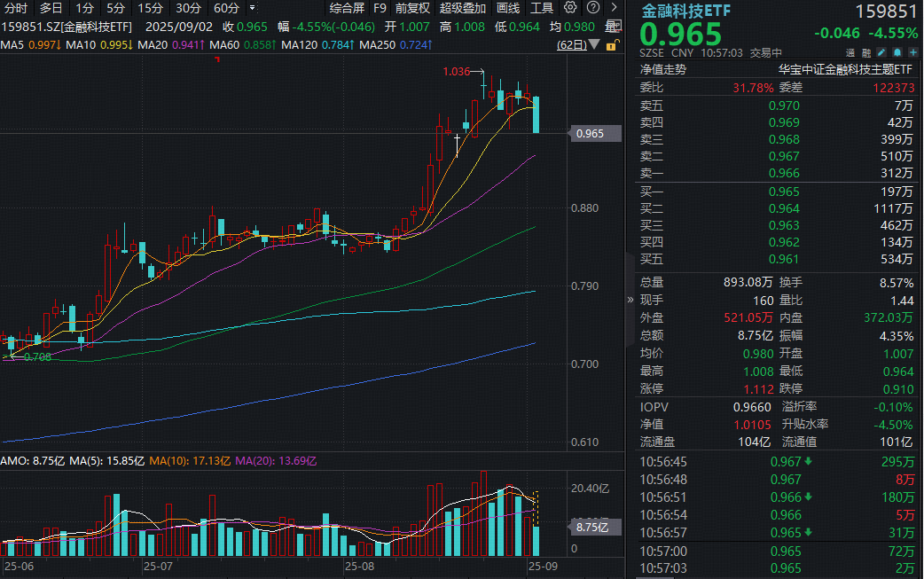The height and width of the screenshot is (579, 924).
Task: Toggle the orange unlock padlock icon
Action: tap(612, 44)
